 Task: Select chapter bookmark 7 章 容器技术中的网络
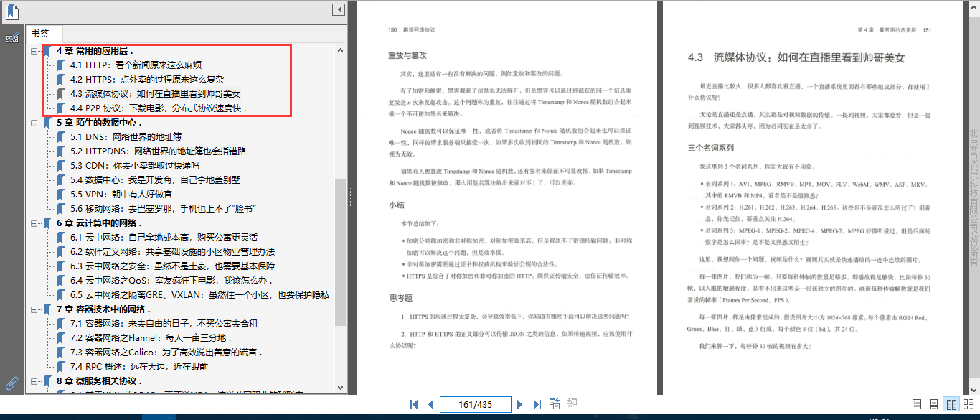103,309
